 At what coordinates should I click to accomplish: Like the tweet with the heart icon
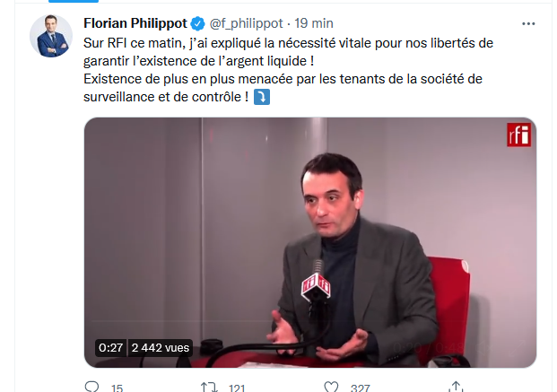pos(331,387)
